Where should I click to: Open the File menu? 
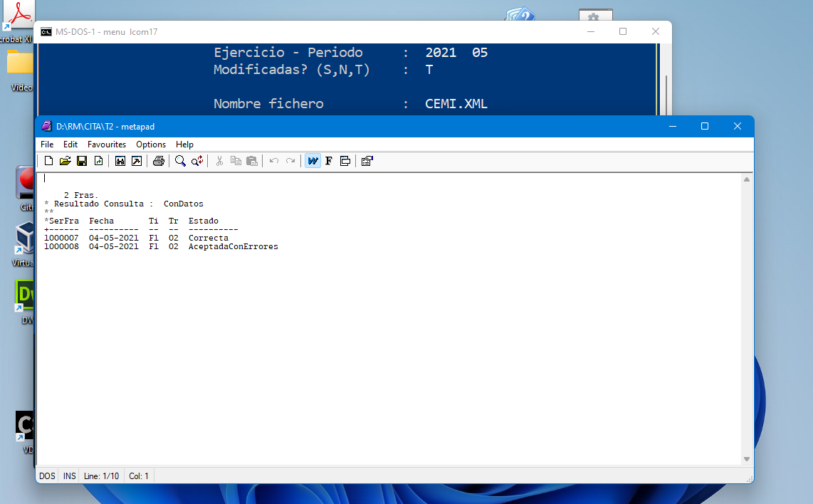[46, 144]
